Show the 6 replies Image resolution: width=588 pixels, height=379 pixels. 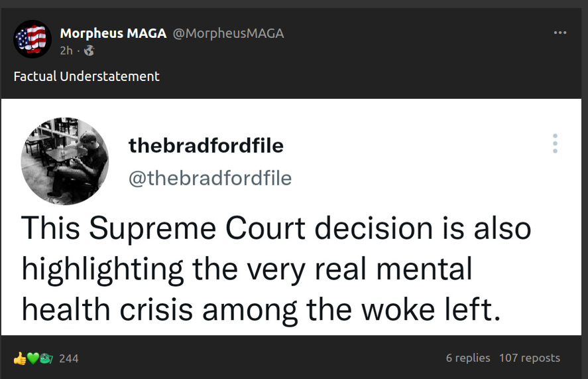[468, 358]
